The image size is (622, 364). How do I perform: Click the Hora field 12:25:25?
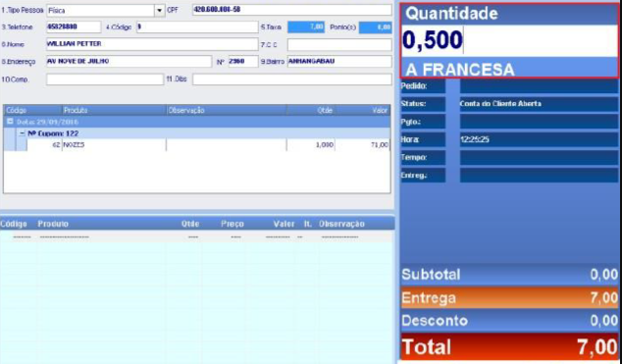pyautogui.click(x=539, y=139)
